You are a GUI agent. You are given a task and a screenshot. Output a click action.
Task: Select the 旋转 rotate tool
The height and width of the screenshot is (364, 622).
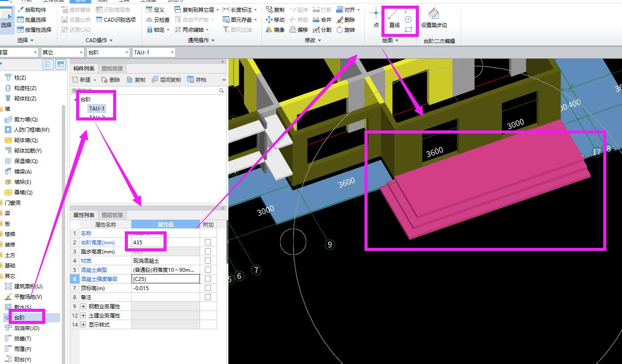(345, 30)
